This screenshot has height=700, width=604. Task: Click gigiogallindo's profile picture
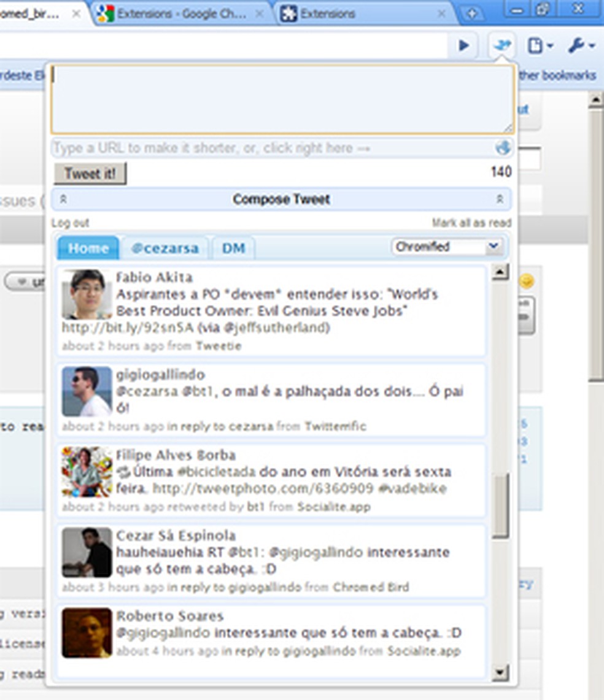[86, 391]
